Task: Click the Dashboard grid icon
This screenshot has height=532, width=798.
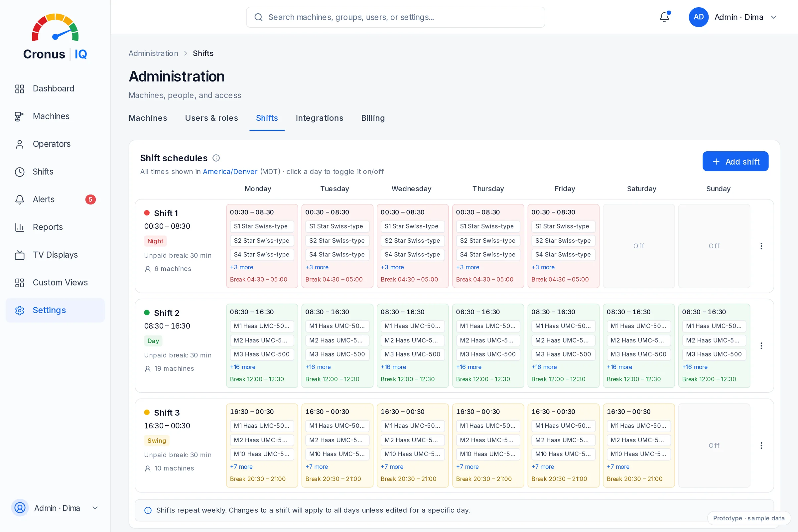Action: pos(20,89)
